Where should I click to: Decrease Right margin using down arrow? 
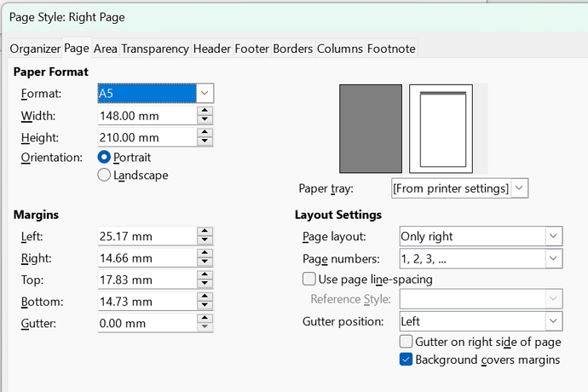click(x=205, y=262)
